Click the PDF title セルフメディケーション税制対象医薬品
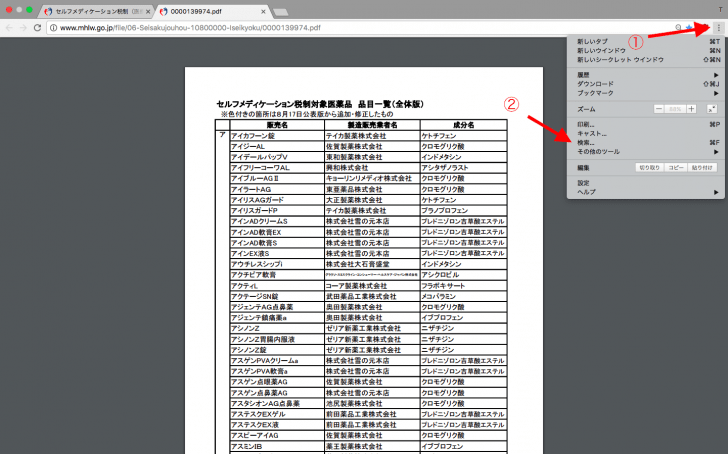The width and height of the screenshot is (728, 454). pyautogui.click(x=285, y=104)
